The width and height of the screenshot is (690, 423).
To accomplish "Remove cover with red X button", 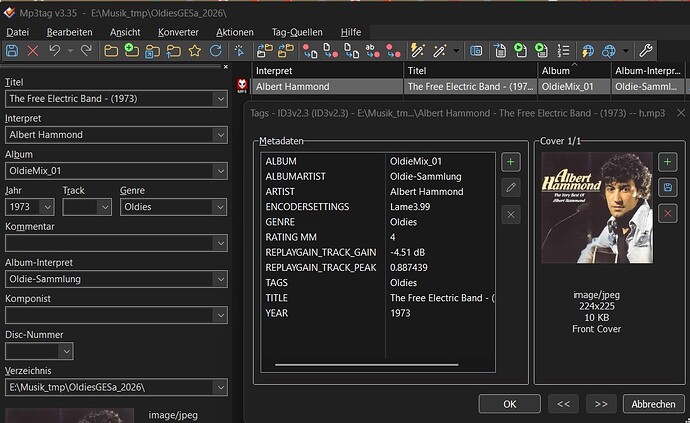I will (x=668, y=213).
